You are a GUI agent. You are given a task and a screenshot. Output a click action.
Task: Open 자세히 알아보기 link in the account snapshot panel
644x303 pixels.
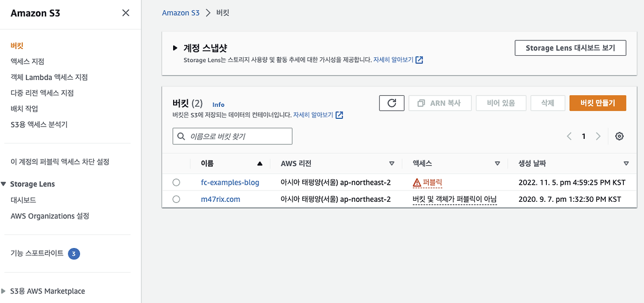pyautogui.click(x=393, y=60)
